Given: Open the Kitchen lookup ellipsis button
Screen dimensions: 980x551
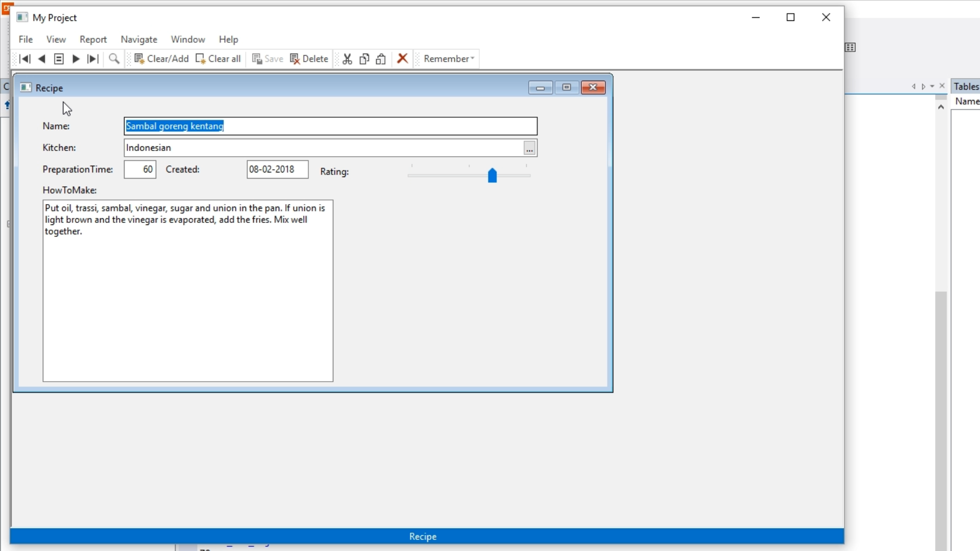Looking at the screenshot, I should click(x=529, y=148).
